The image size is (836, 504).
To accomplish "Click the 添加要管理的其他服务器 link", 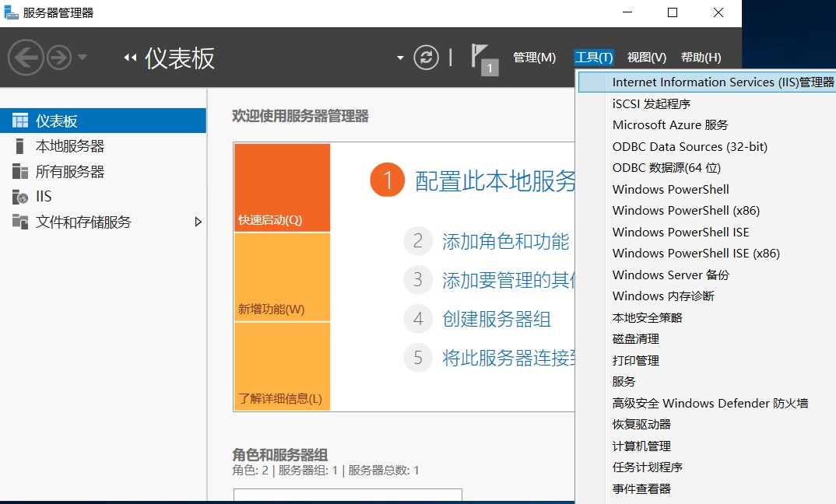I will (x=508, y=280).
